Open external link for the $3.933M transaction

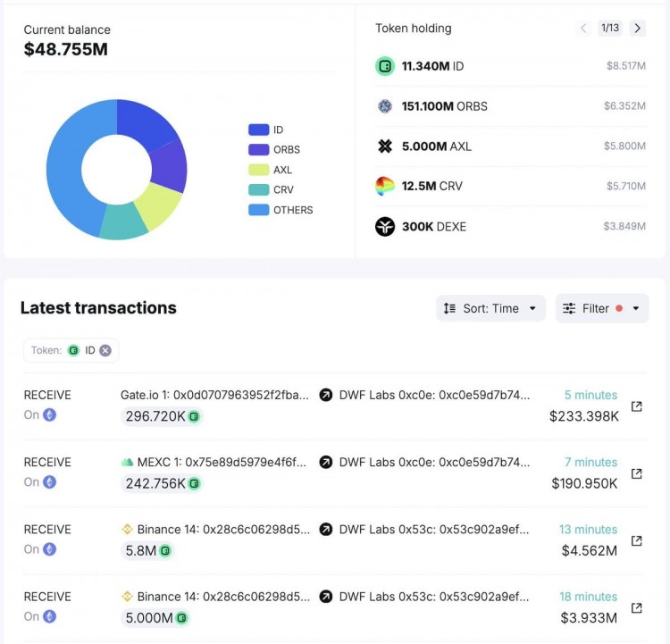point(636,607)
